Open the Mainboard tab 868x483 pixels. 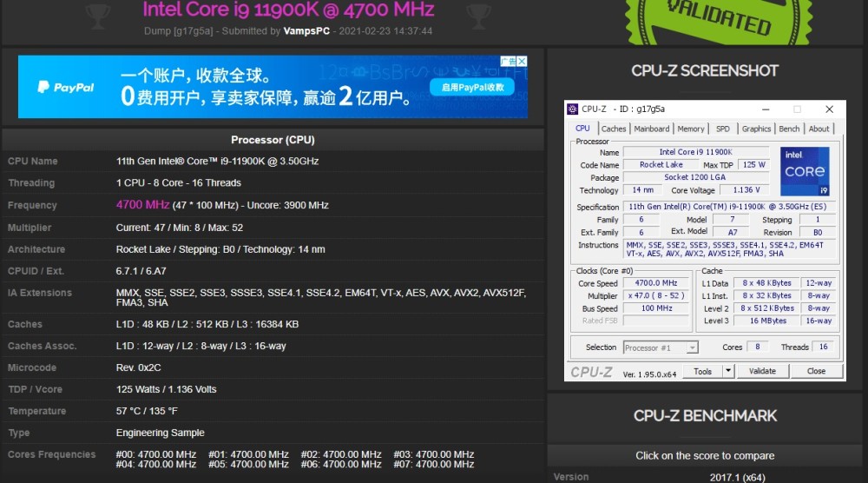click(652, 129)
